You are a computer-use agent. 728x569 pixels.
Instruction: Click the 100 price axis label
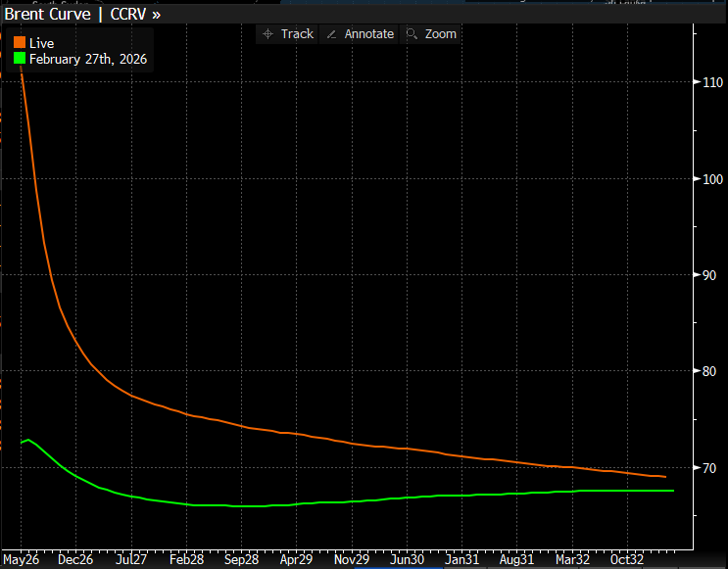pyautogui.click(x=713, y=179)
